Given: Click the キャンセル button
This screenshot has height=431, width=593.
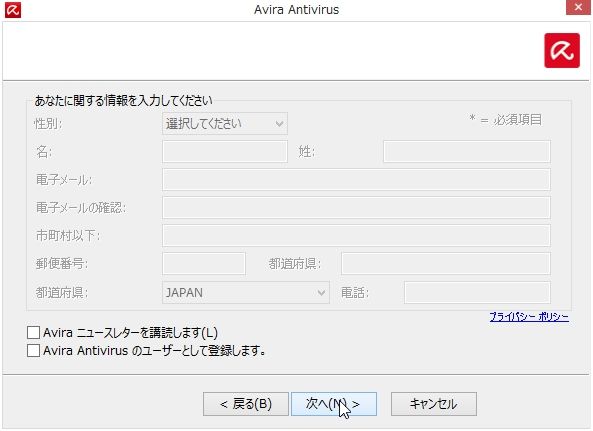Looking at the screenshot, I should 434,404.
